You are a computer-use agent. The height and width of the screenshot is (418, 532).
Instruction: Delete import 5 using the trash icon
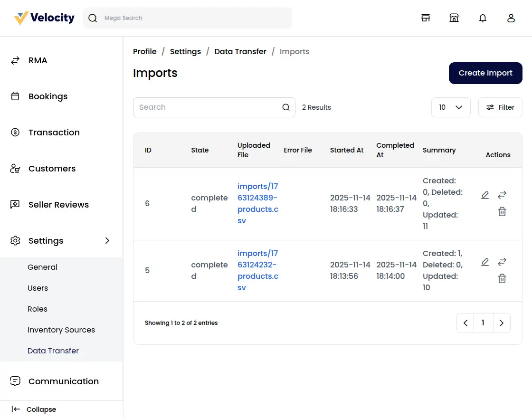(502, 278)
